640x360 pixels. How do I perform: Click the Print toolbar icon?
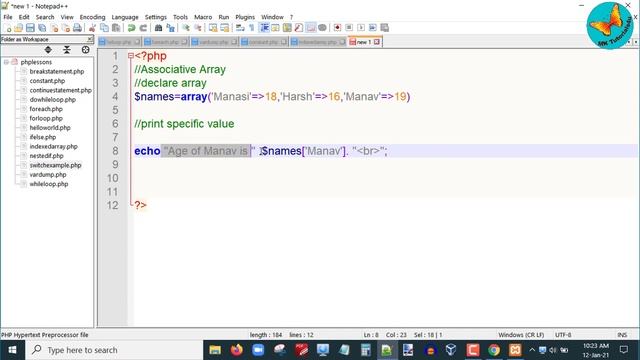pos(77,28)
